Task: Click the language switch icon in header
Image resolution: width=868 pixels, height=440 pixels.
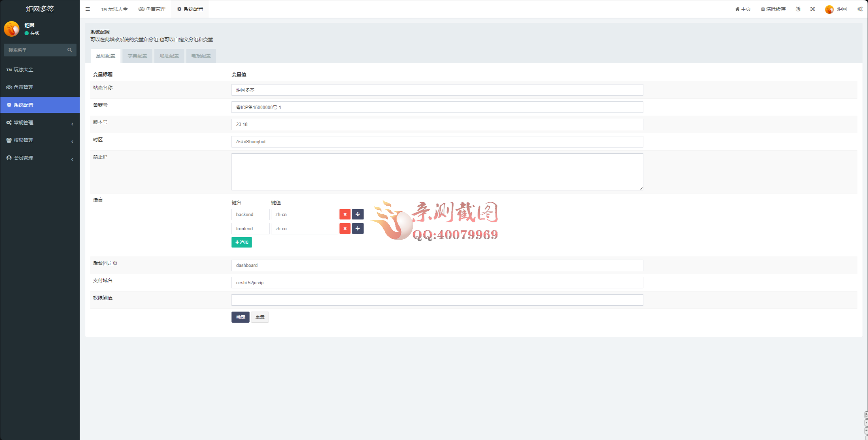Action: pos(798,9)
